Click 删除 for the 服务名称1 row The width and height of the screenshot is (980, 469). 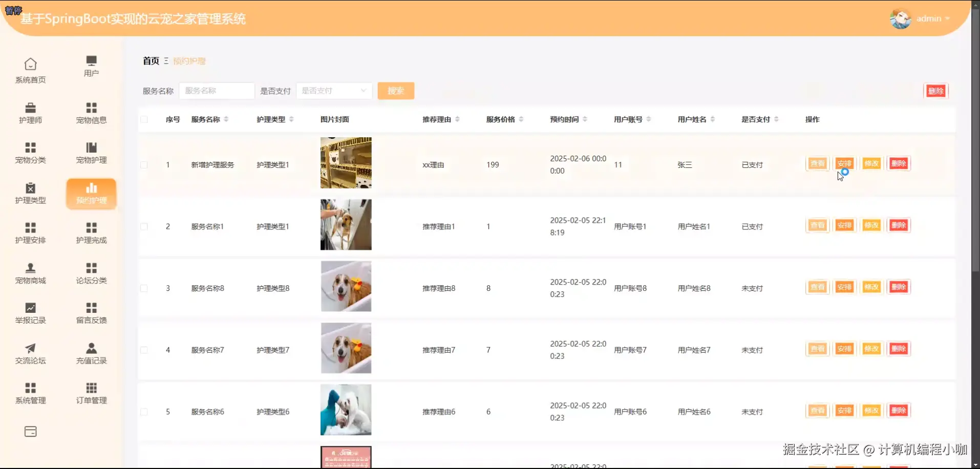click(x=899, y=225)
